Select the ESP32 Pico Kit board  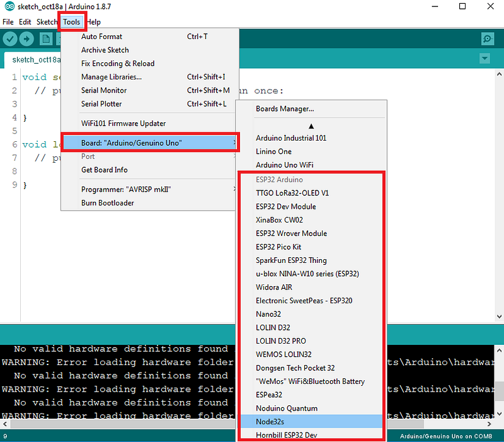coord(311,247)
